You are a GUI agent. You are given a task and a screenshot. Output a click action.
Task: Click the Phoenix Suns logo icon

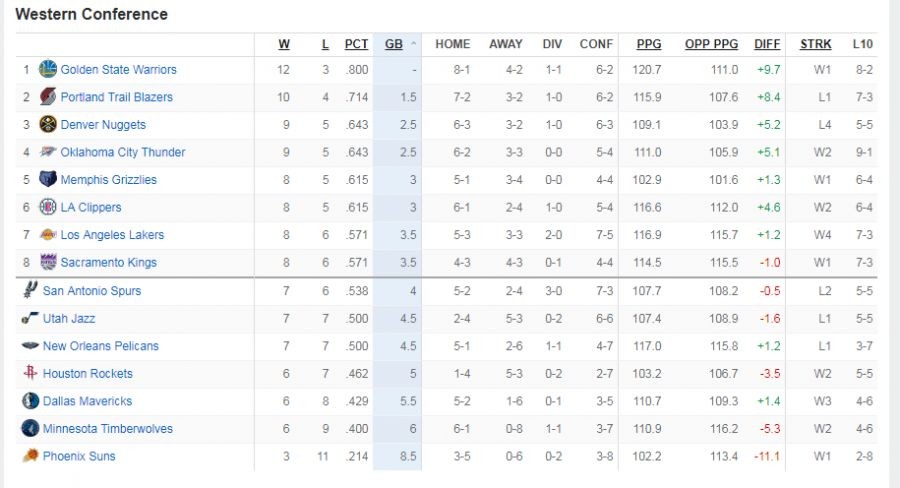(30, 456)
